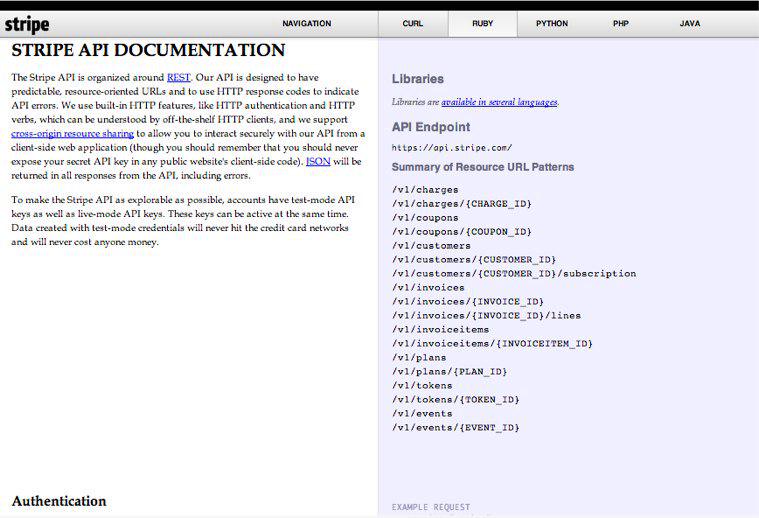Click the /v1/invoices line
759x518 pixels.
428,288
